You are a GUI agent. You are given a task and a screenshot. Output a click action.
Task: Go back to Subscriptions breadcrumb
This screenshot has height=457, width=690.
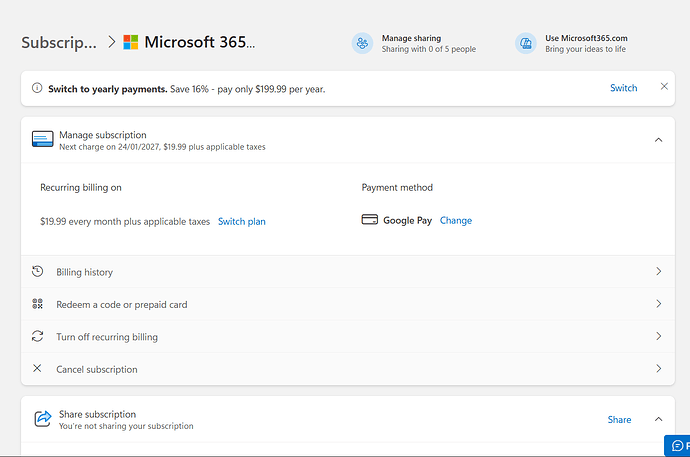click(59, 43)
